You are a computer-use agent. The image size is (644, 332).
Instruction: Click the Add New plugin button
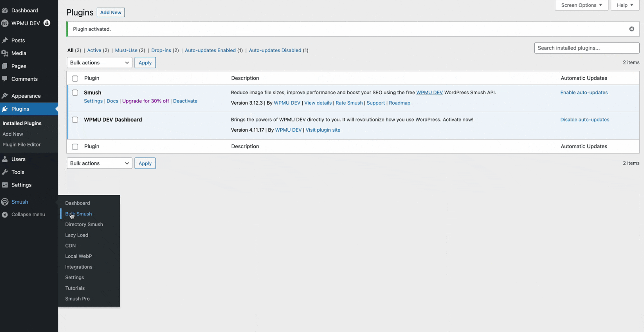coord(111,12)
